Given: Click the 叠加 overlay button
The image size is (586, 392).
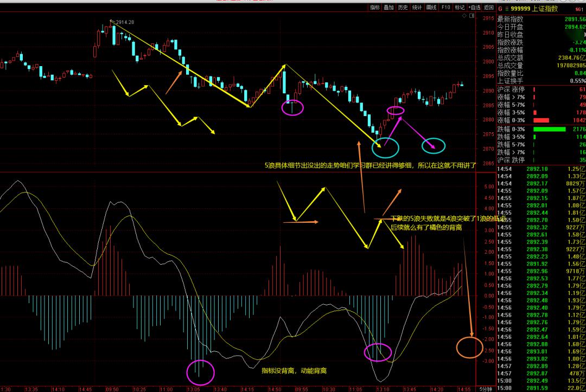Looking at the screenshot, I should (388, 8).
